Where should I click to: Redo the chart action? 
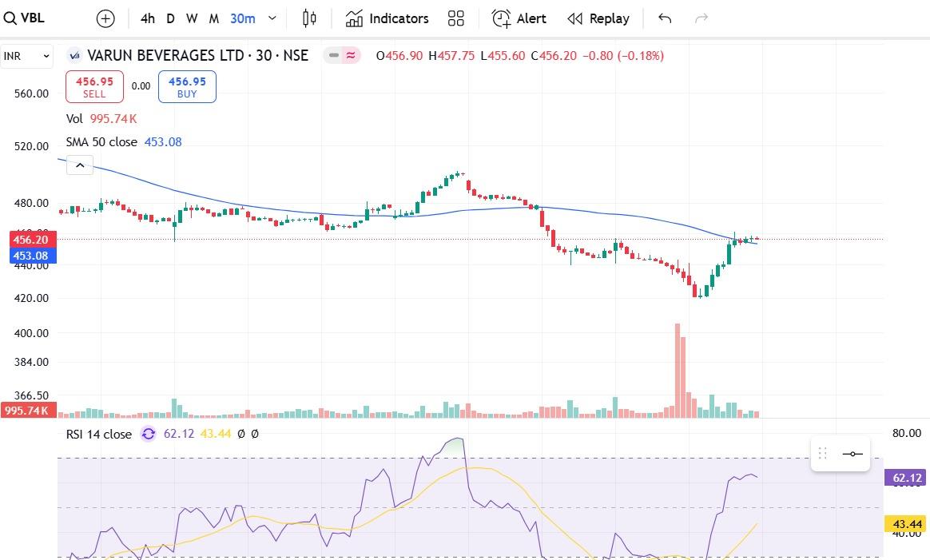coord(701,18)
